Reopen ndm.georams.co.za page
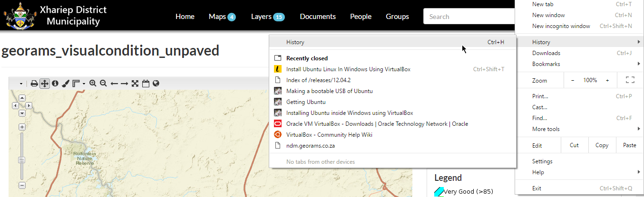 click(x=392, y=146)
